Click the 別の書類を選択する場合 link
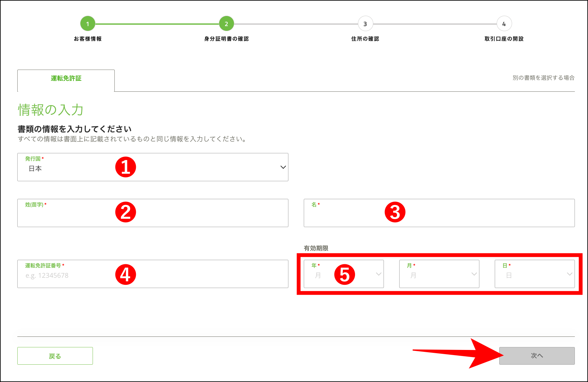The width and height of the screenshot is (588, 382). pos(543,78)
